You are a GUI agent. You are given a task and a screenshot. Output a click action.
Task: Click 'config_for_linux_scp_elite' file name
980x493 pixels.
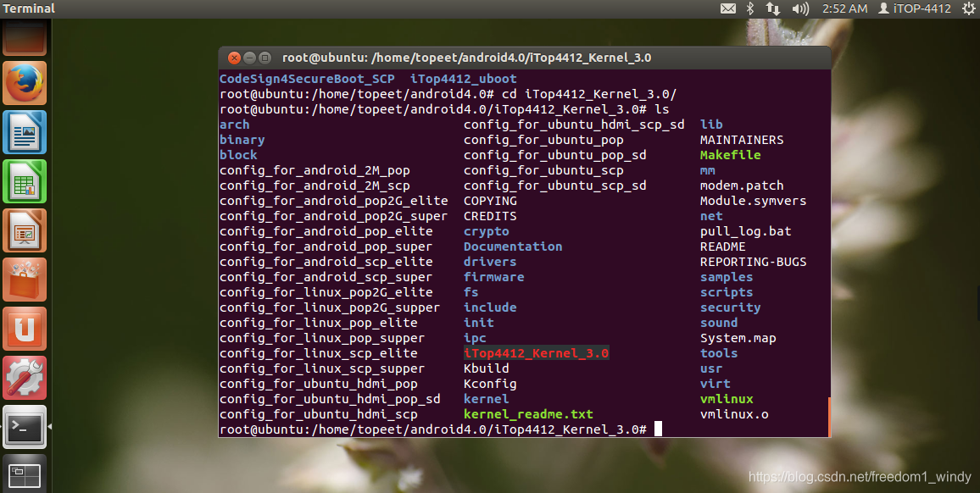coord(318,354)
